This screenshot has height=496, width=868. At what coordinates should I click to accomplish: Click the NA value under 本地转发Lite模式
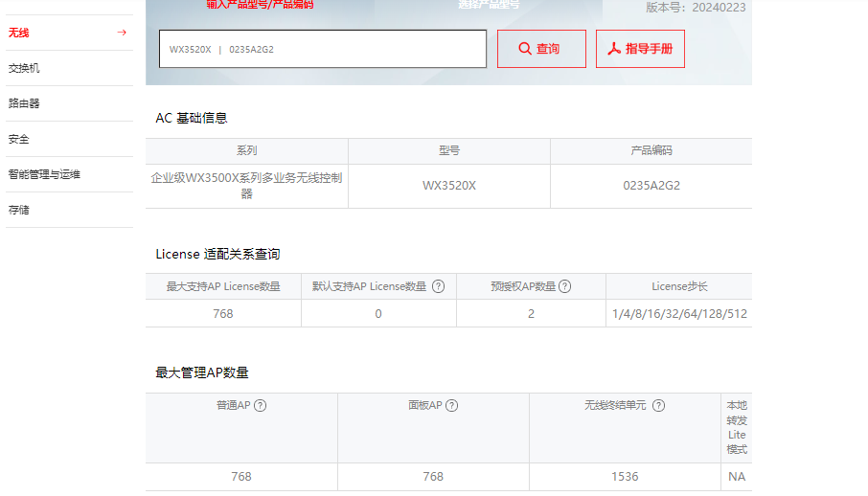point(736,477)
